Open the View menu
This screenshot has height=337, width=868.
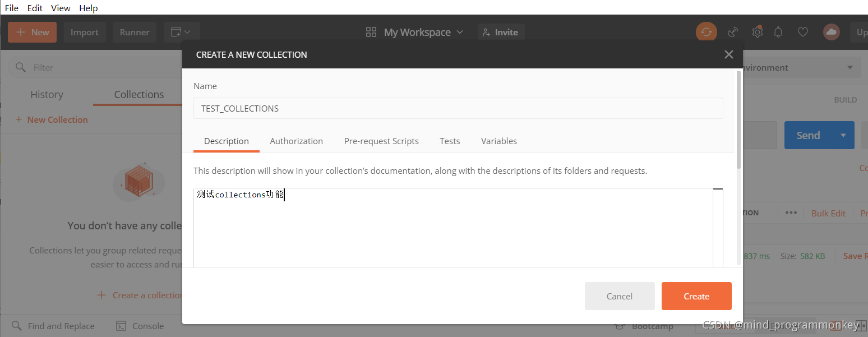coord(61,8)
